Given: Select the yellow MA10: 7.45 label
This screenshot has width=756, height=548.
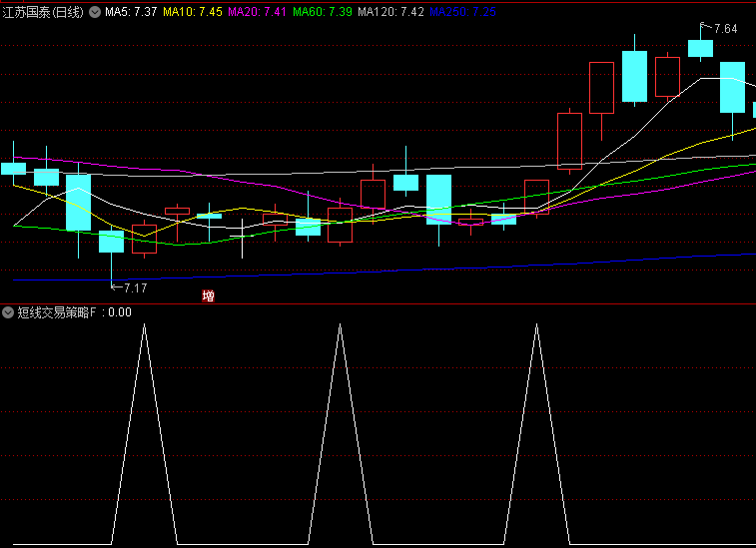Looking at the screenshot, I should tap(193, 12).
